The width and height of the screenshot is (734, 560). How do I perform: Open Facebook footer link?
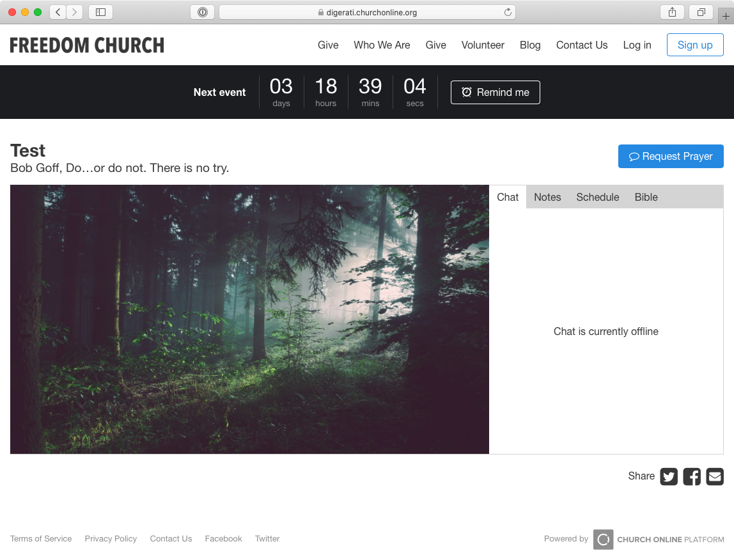pyautogui.click(x=223, y=539)
